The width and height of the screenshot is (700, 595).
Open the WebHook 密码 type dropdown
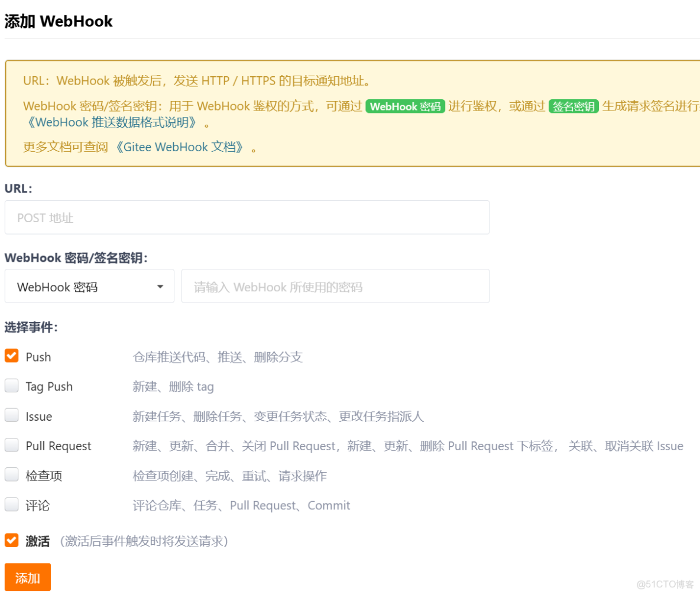89,286
